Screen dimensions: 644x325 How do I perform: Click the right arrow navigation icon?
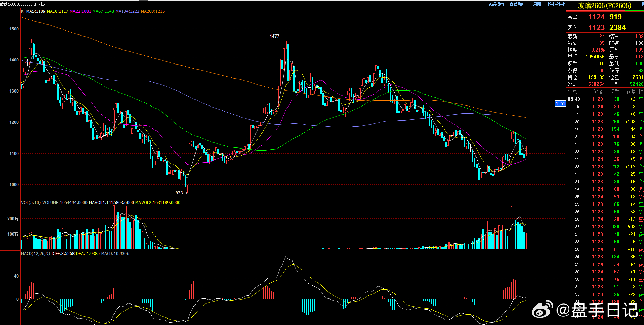pyautogui.click(x=556, y=4)
